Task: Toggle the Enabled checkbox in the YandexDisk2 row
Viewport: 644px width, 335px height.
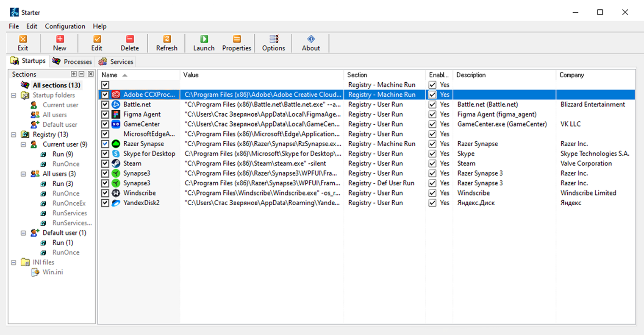Action: coord(432,203)
